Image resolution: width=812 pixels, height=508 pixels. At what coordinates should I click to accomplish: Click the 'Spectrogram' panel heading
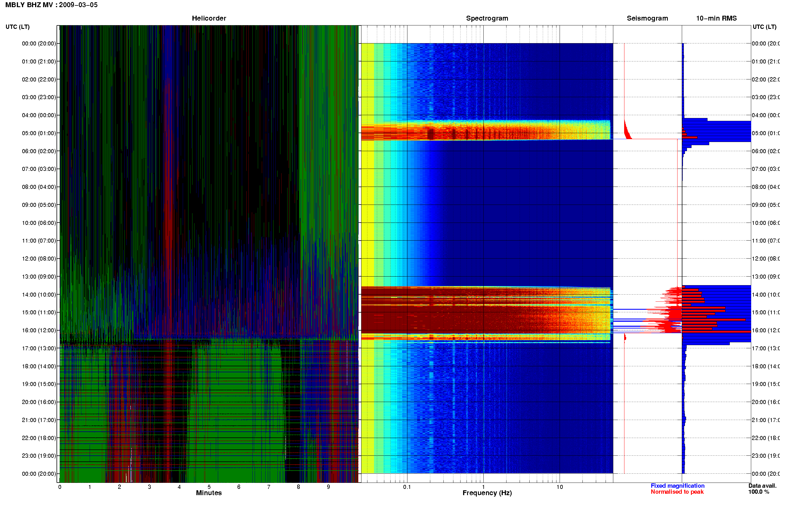[487, 18]
